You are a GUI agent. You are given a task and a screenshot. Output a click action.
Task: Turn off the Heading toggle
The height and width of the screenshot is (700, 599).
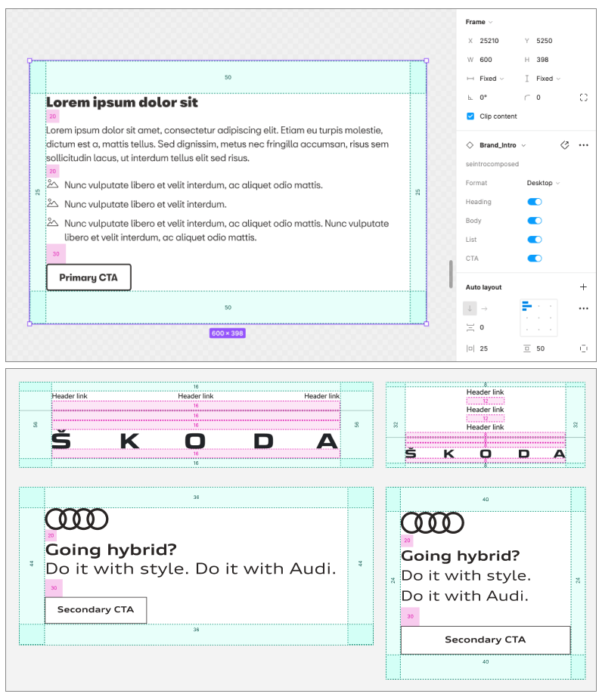pyautogui.click(x=534, y=202)
